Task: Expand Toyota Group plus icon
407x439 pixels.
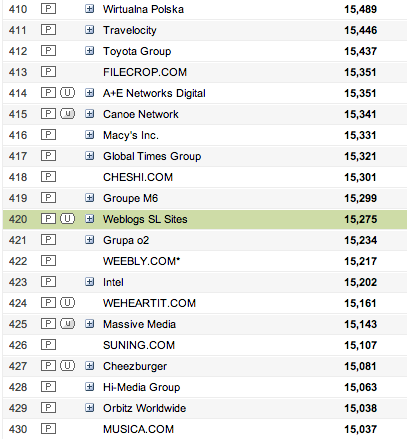Action: (x=89, y=51)
